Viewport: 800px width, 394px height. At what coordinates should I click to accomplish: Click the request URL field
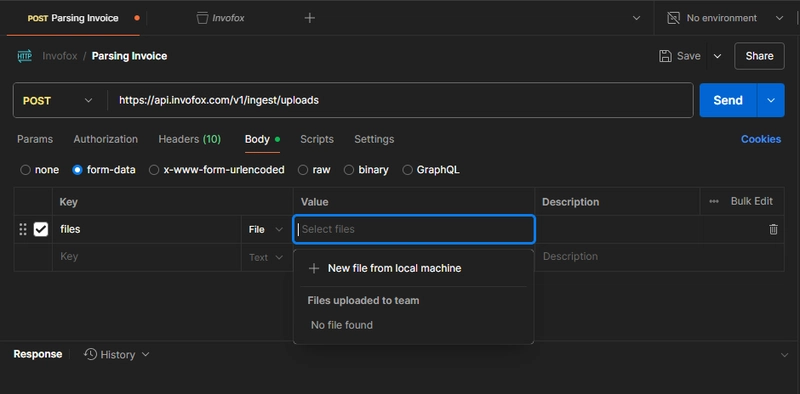400,100
